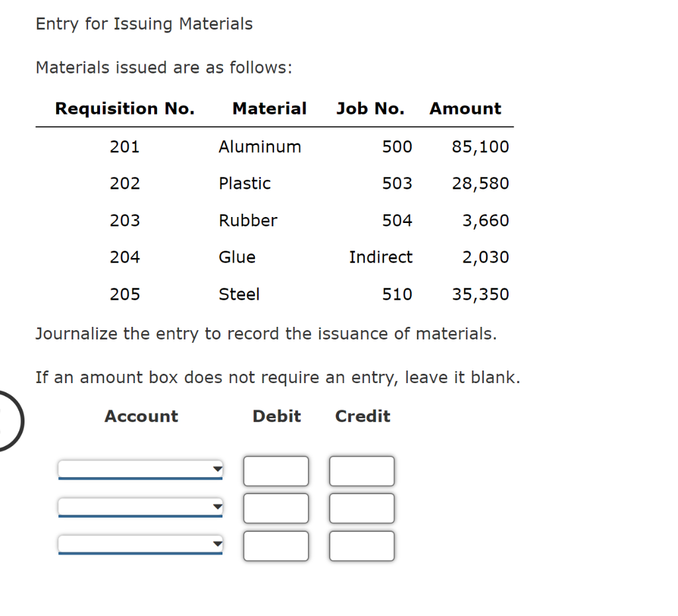Click the second Debit amount box
Screen dimensions: 678x616
276,507
